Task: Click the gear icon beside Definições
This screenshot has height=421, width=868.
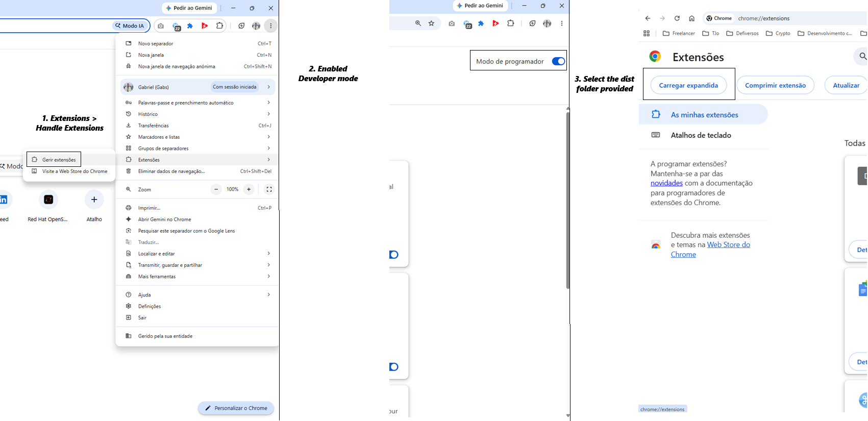Action: (x=129, y=306)
